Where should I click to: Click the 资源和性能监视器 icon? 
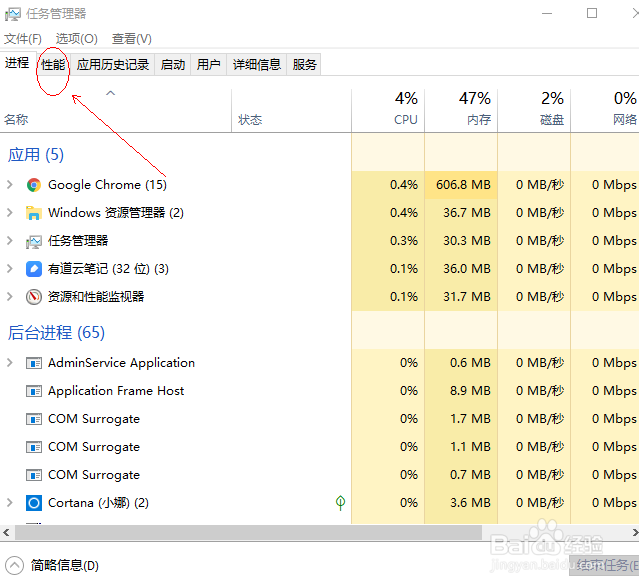point(34,297)
